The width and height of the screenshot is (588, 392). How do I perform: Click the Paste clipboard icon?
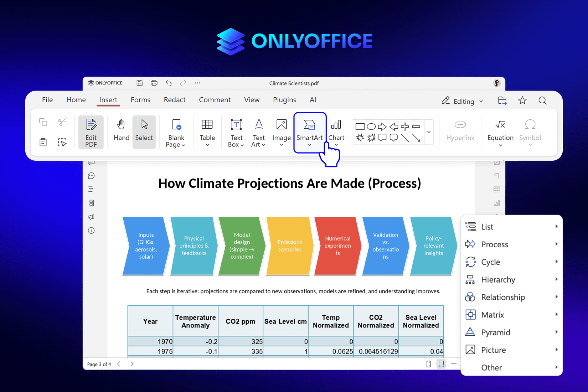tap(43, 142)
